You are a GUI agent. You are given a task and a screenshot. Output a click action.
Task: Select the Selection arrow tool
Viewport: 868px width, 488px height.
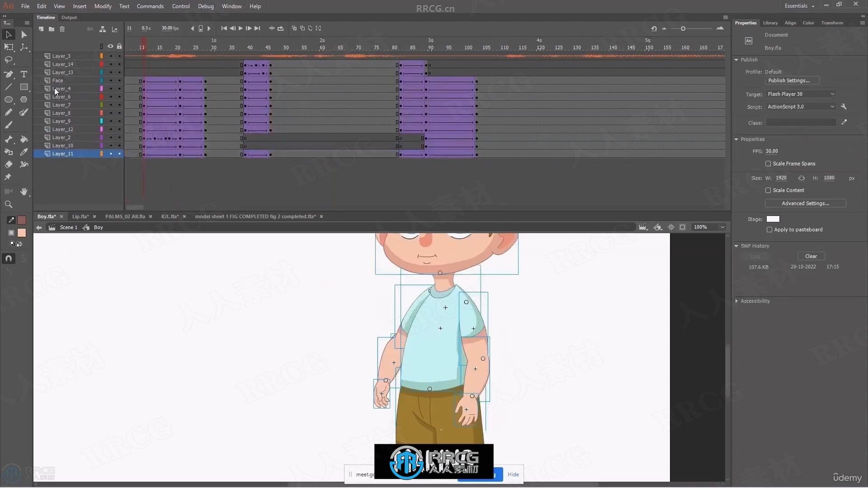click(x=9, y=35)
